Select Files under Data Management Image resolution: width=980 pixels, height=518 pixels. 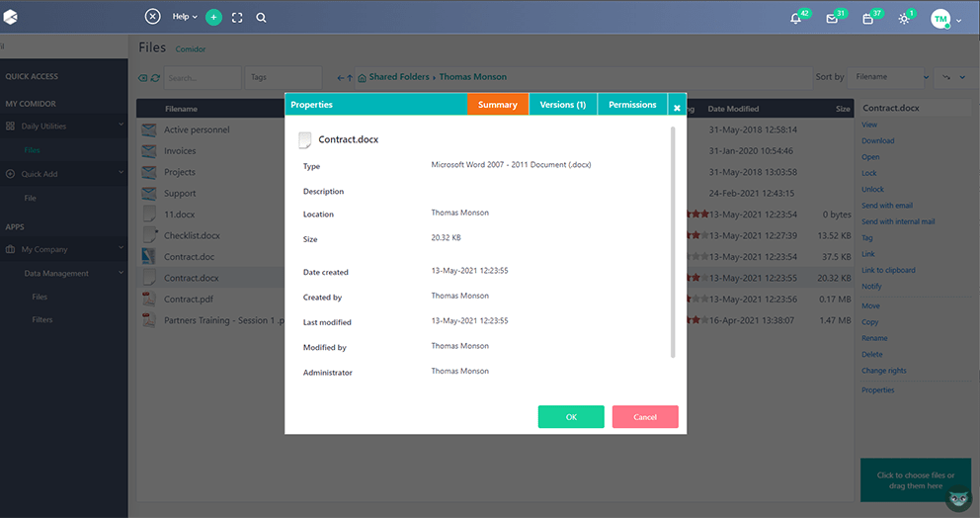pos(40,297)
